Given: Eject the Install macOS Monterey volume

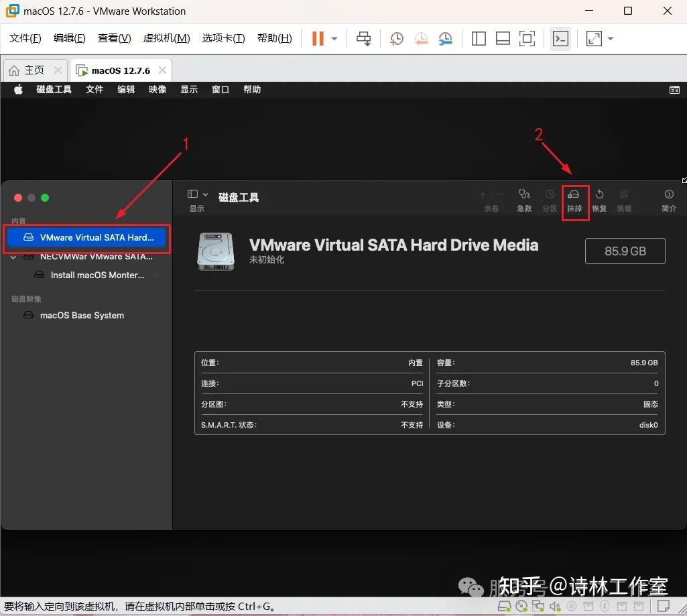Looking at the screenshot, I should [155, 275].
